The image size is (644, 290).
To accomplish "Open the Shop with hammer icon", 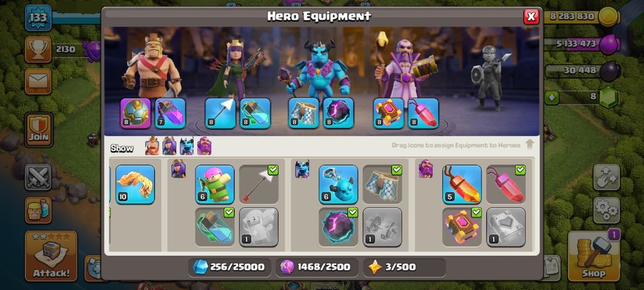I will (593, 256).
